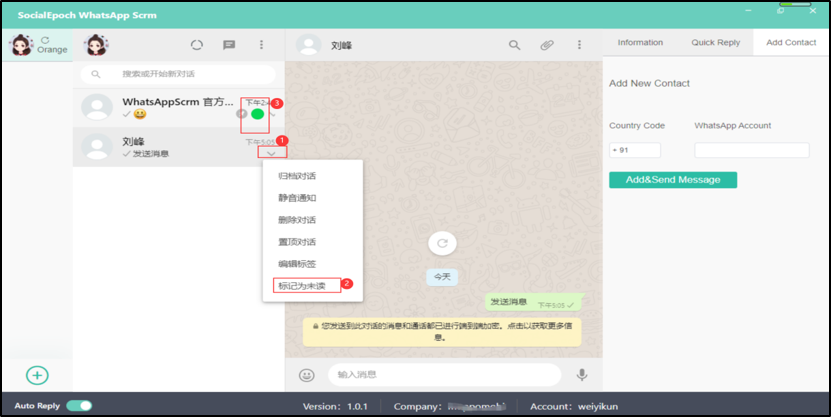Click the WhatsApp Account input field
Screen dimensions: 831x417
coord(752,150)
